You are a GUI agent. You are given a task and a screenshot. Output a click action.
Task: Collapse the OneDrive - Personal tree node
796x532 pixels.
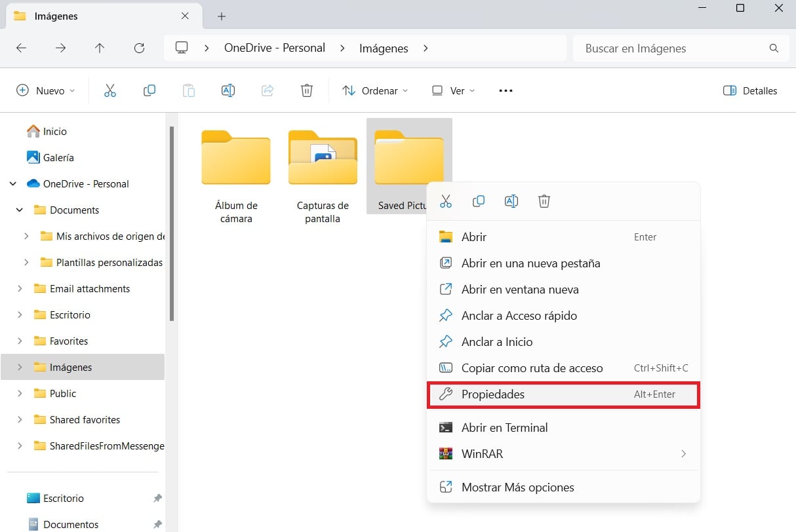[13, 184]
